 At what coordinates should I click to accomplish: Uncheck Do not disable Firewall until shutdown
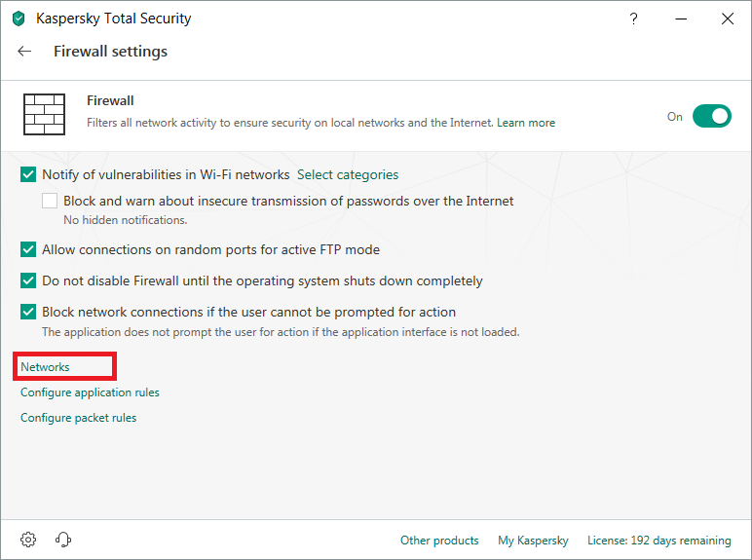point(28,280)
